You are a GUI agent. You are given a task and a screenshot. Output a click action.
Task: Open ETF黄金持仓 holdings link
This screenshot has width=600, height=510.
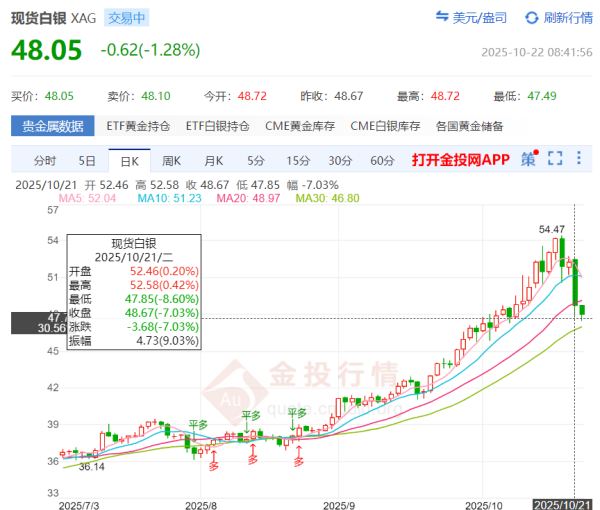click(138, 127)
